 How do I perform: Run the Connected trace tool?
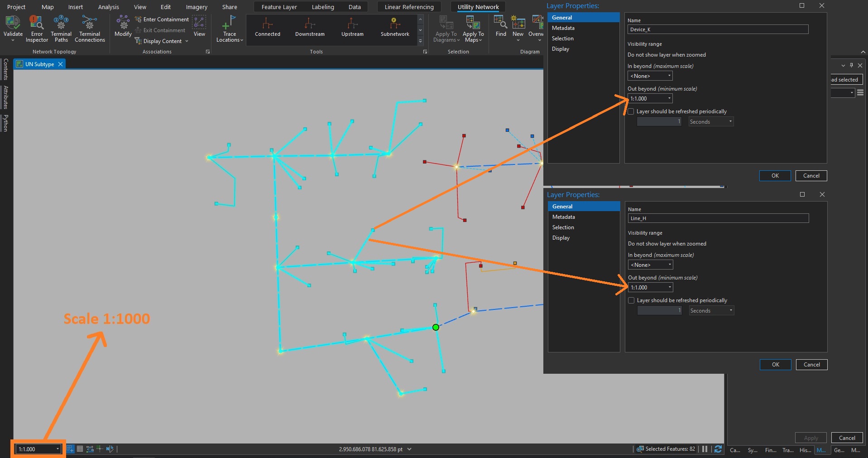point(268,24)
